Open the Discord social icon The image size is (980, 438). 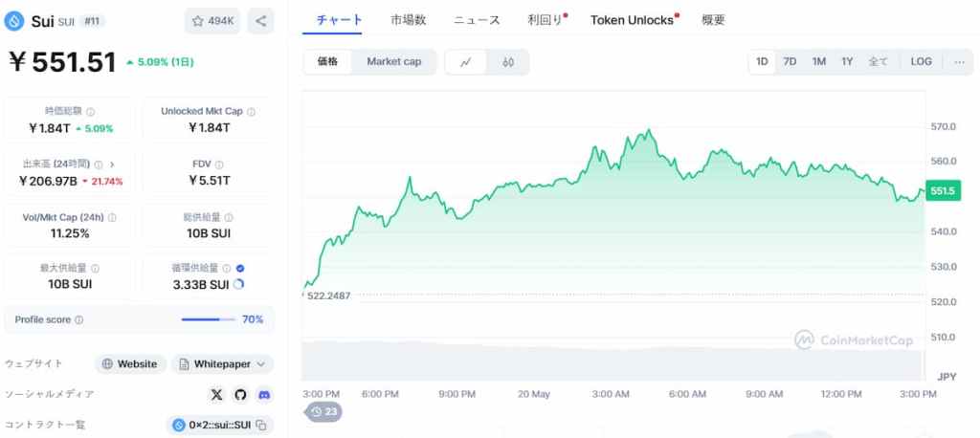point(264,394)
